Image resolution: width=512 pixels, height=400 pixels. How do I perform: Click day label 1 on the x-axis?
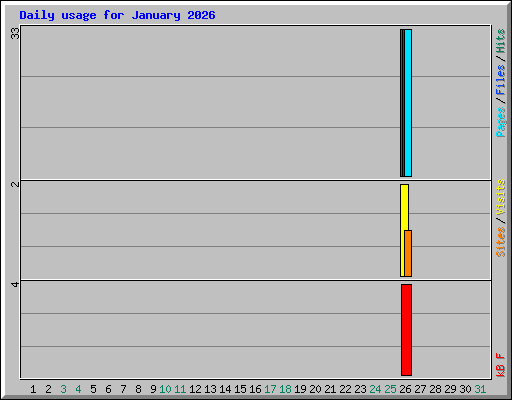[x=33, y=389]
